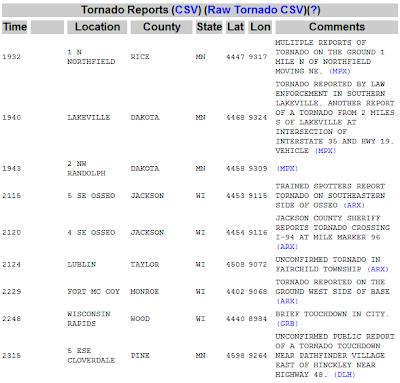Click county JACKSON in 4 SE Osseo row
The image size is (400, 383).
147,233
